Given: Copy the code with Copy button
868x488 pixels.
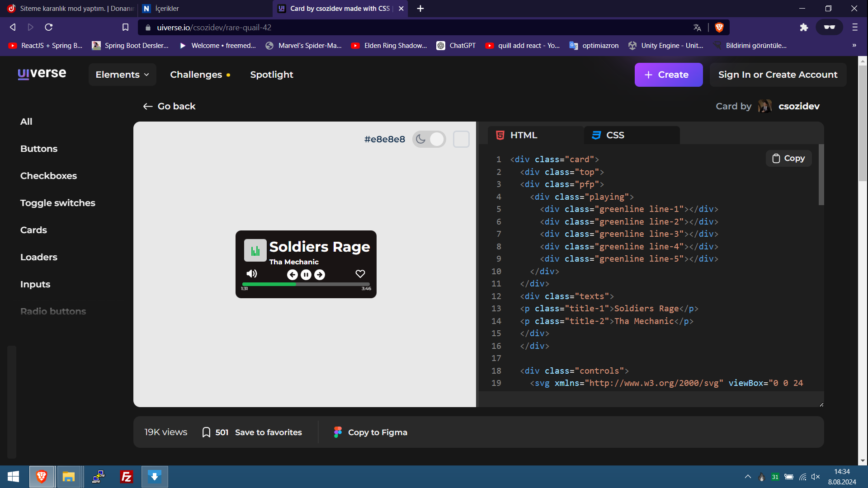Looking at the screenshot, I should coord(789,158).
